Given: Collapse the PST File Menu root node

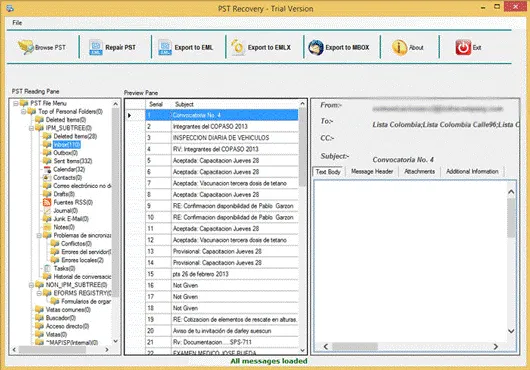Looking at the screenshot, I should (x=16, y=103).
